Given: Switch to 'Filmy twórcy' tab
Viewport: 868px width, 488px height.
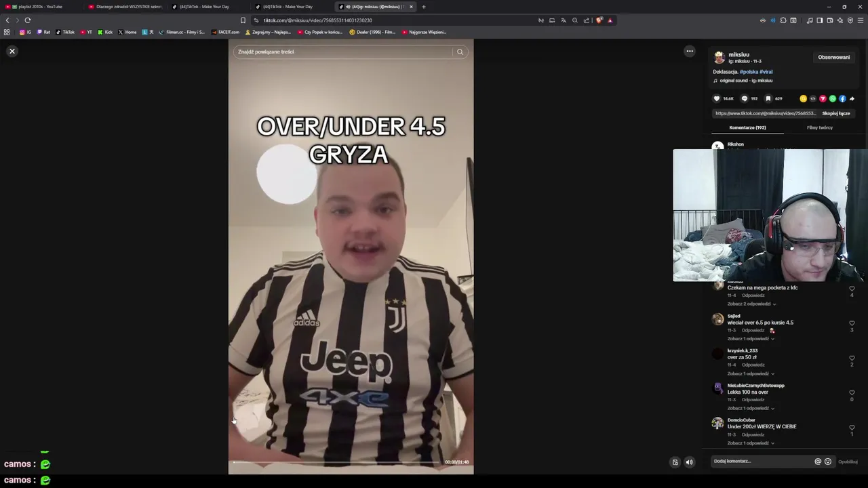Looking at the screenshot, I should point(819,127).
